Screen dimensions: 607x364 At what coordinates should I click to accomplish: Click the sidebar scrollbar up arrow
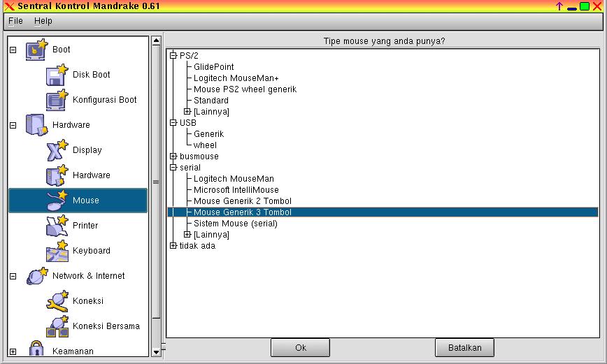coord(157,41)
